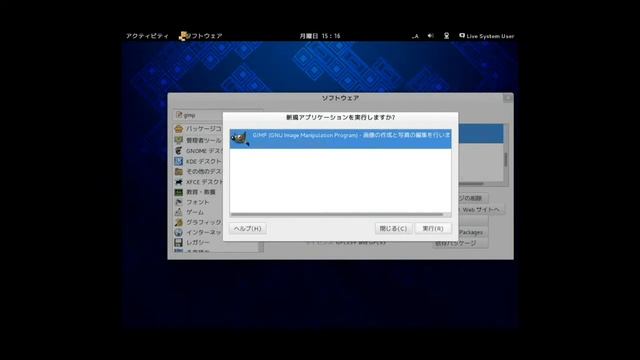The width and height of the screenshot is (640, 360).
Task: Open the volume speaker icon in top bar
Action: (x=430, y=36)
